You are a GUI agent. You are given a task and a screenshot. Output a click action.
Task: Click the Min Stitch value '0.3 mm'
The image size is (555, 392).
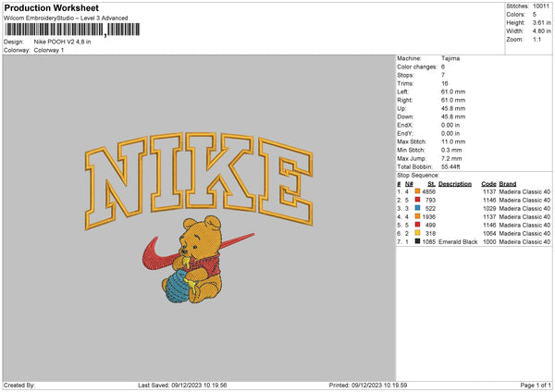(451, 150)
